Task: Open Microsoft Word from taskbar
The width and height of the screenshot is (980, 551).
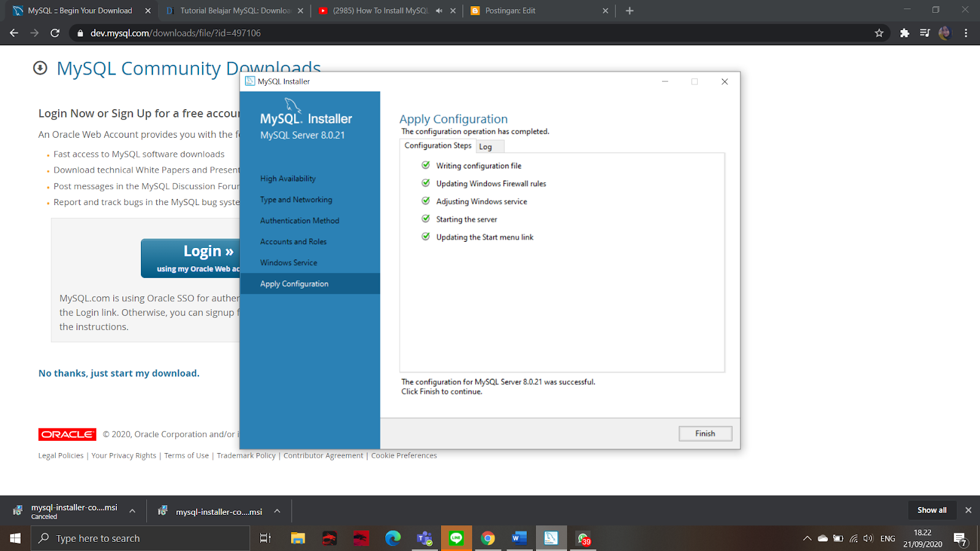Action: [x=519, y=538]
